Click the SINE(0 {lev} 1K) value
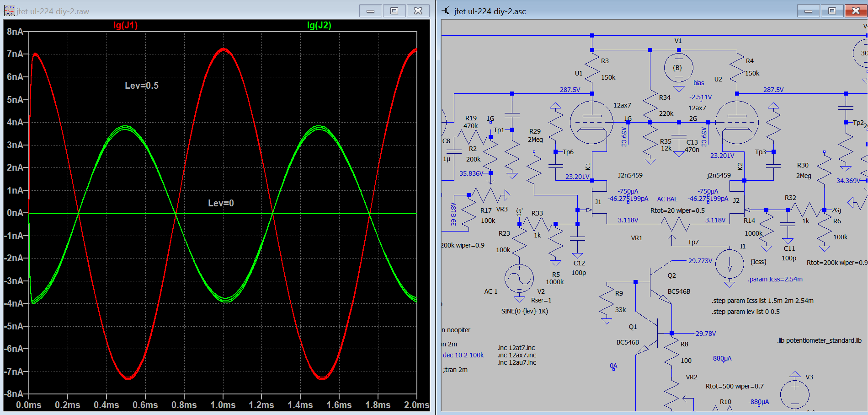This screenshot has width=868, height=415. coord(525,311)
